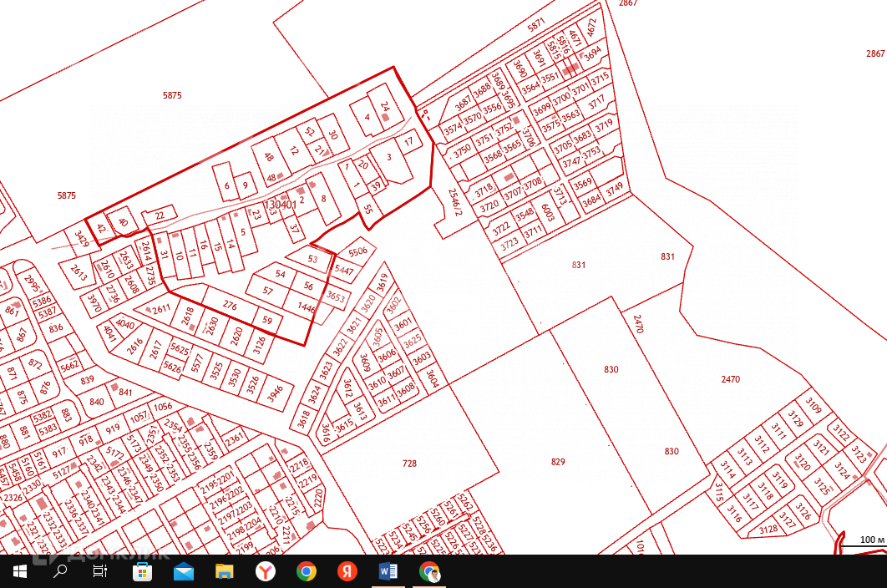Select parcel 2620

point(236,336)
